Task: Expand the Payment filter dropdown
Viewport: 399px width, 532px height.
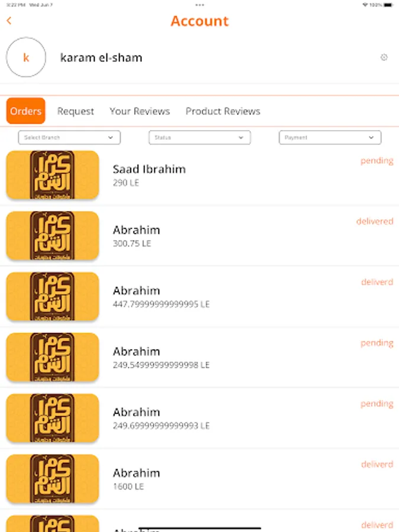Action: (330, 137)
